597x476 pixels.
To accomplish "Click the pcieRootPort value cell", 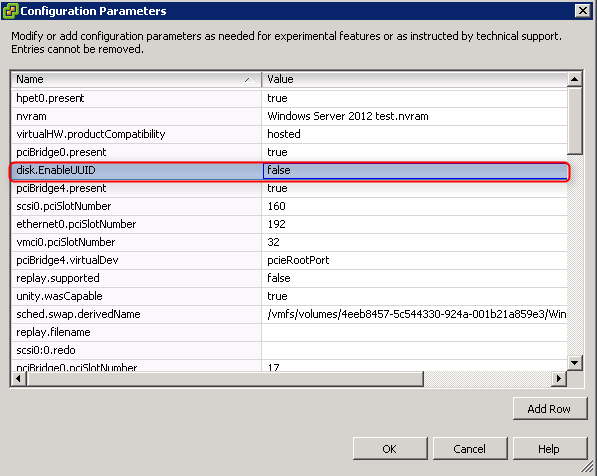I will pos(415,260).
